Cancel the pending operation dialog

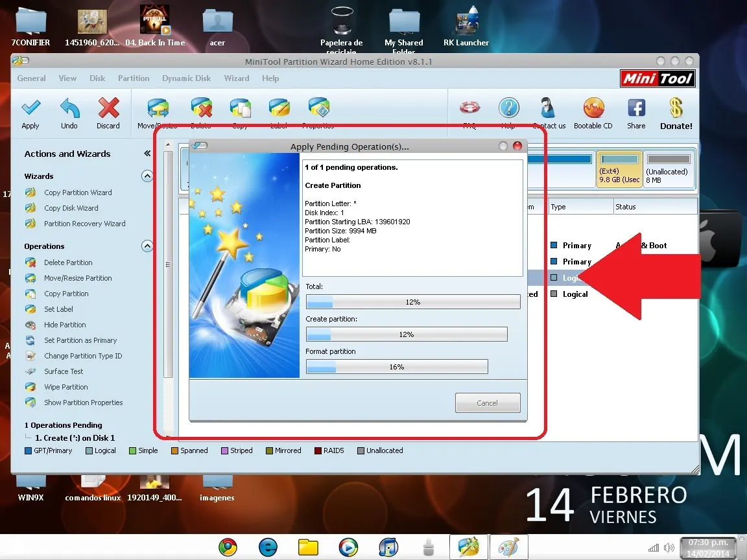click(x=488, y=403)
